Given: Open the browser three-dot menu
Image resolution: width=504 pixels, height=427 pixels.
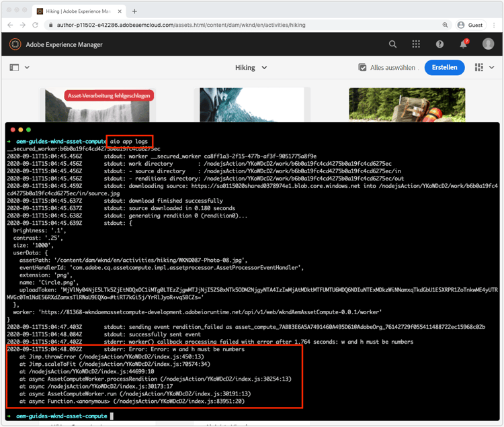Looking at the screenshot, I should point(495,25).
